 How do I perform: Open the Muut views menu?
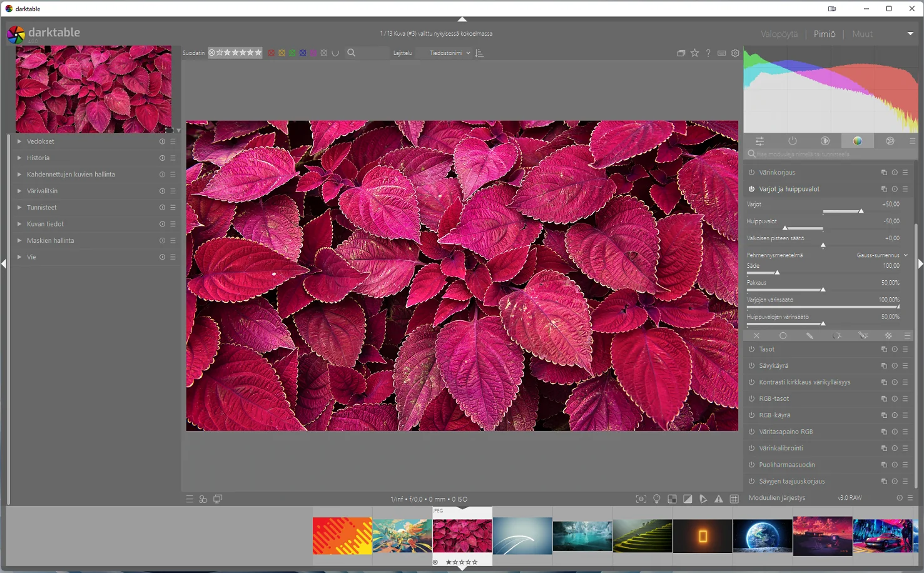862,34
